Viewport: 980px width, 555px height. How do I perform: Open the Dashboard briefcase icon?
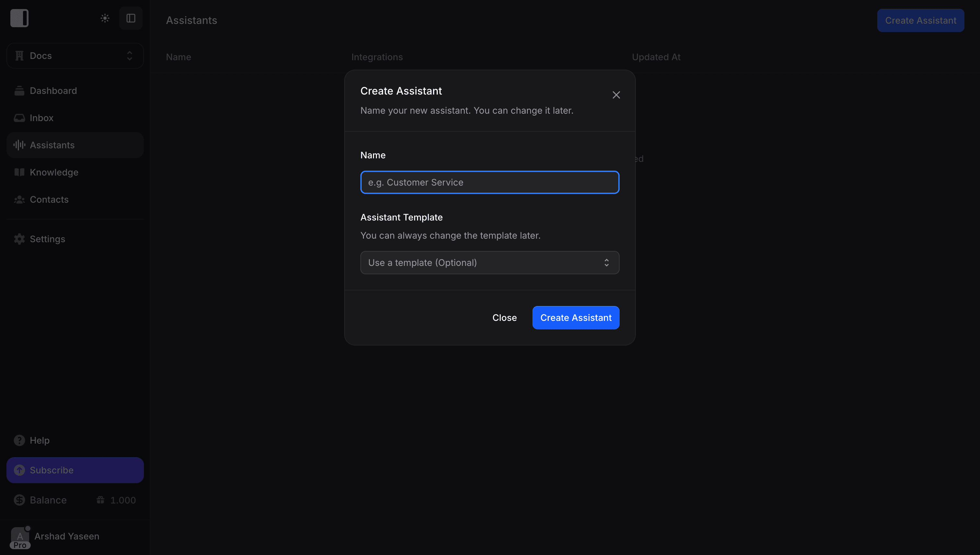click(x=19, y=90)
